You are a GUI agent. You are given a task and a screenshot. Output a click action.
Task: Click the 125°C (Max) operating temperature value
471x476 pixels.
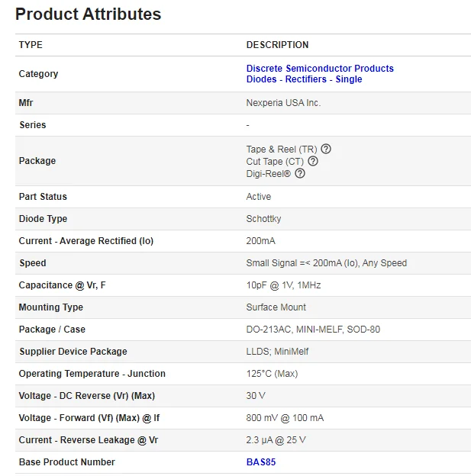[x=272, y=374]
